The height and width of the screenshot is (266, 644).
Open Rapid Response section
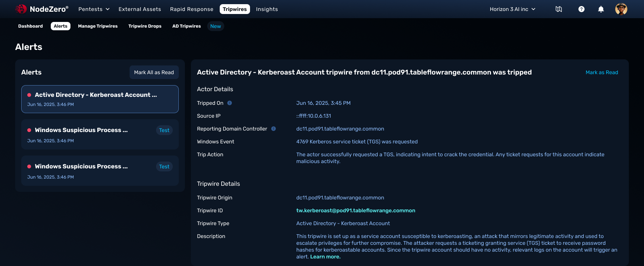pyautogui.click(x=192, y=9)
